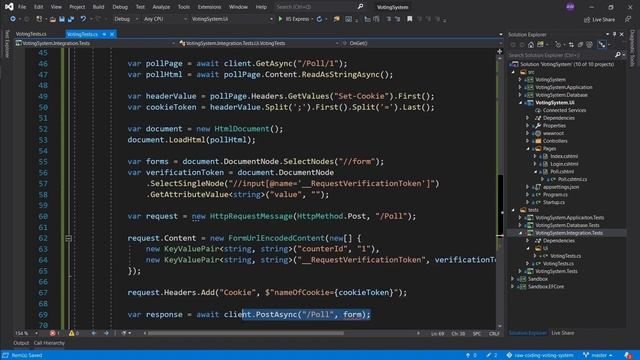Click the user account avatar icon
The width and height of the screenshot is (640, 360).
[x=570, y=7]
